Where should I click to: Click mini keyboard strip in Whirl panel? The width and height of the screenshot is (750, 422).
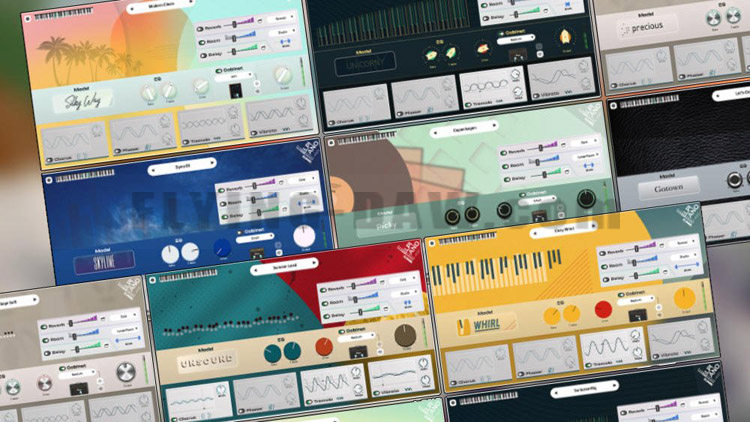pyautogui.click(x=468, y=238)
